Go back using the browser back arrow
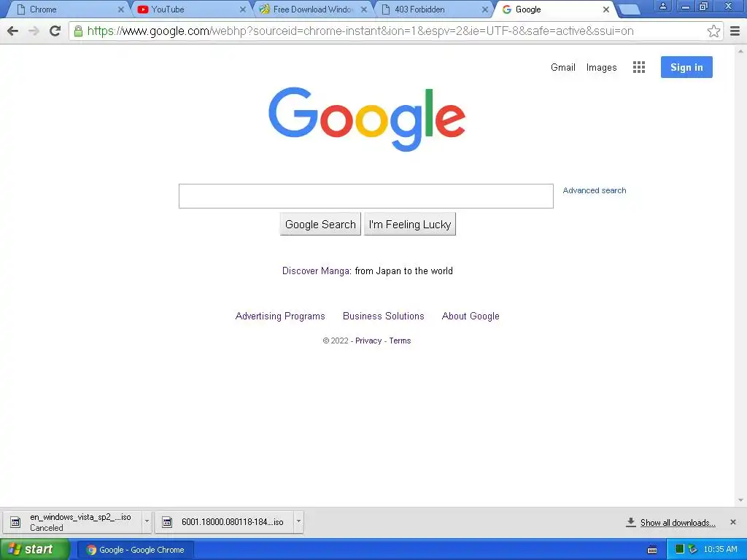Viewport: 747px width, 560px height. [x=13, y=31]
